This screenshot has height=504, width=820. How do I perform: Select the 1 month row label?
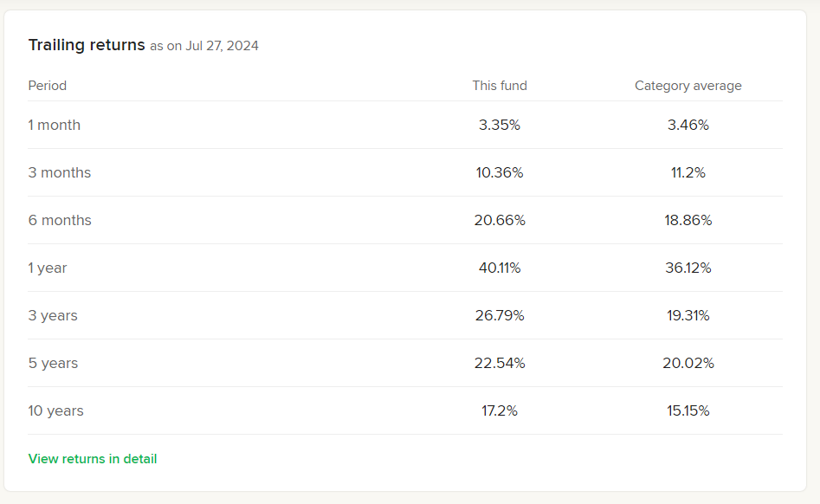pyautogui.click(x=55, y=125)
